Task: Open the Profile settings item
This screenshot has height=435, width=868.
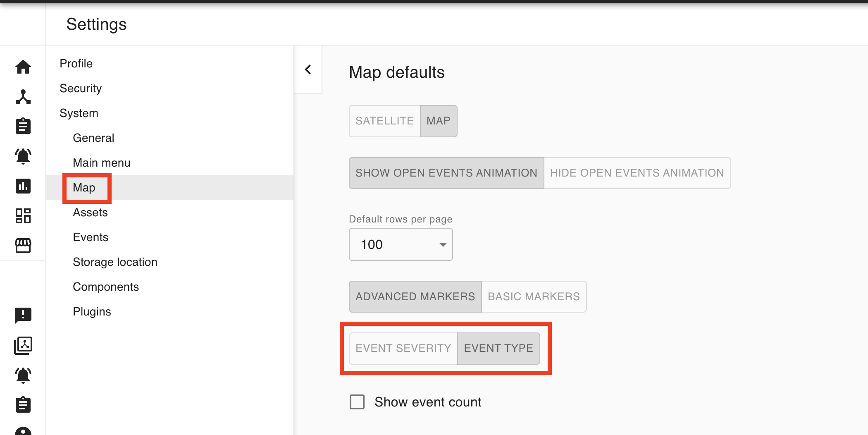Action: click(76, 64)
